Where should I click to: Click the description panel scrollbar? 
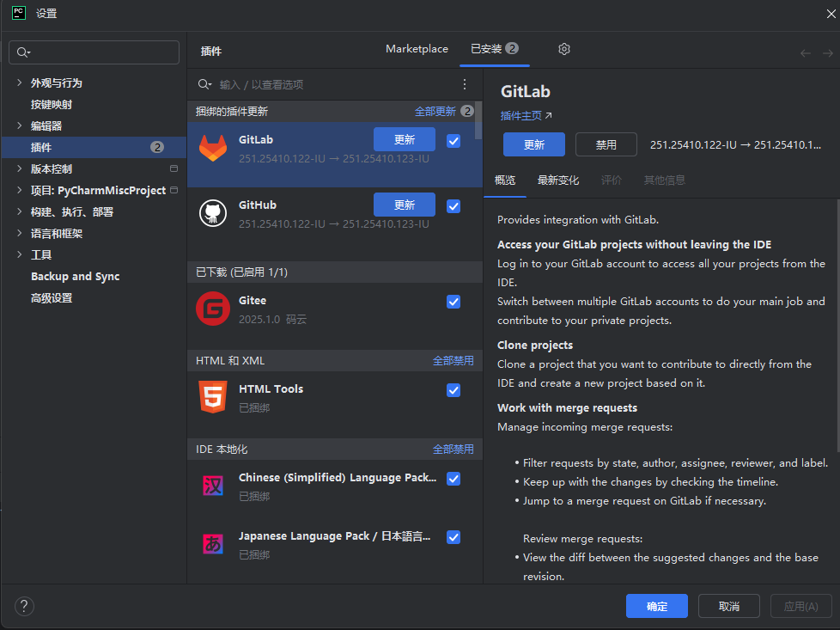coord(838,326)
